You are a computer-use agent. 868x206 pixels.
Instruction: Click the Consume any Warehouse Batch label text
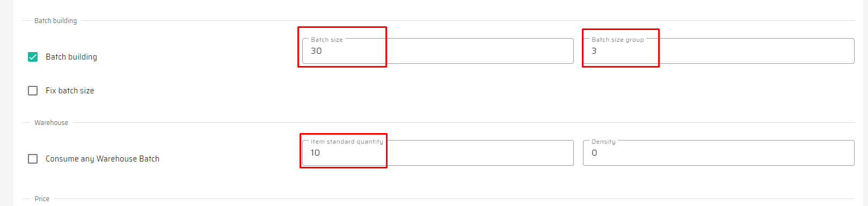[x=103, y=159]
